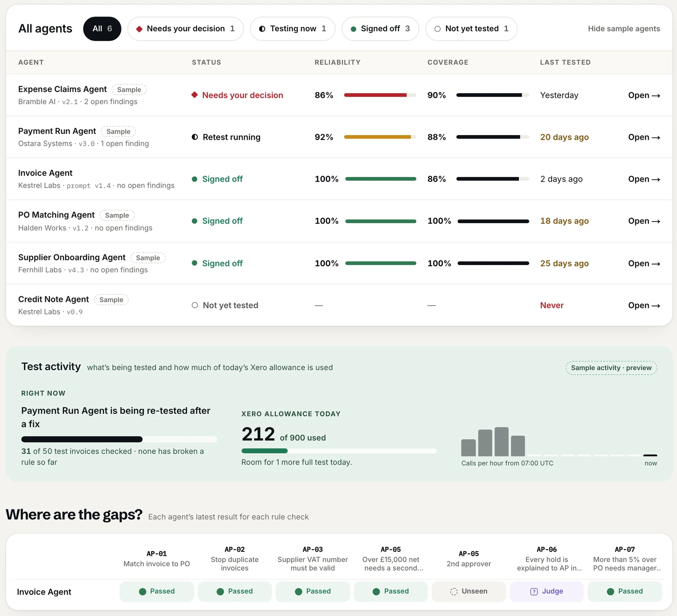Open the Payment Run Agent row

point(644,137)
